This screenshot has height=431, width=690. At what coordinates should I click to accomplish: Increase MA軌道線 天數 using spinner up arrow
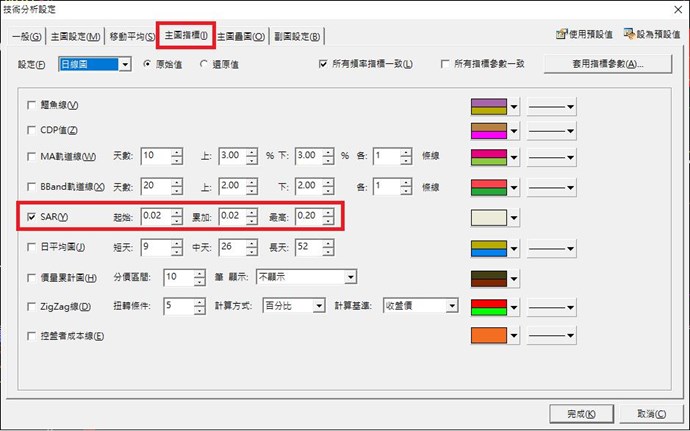(x=177, y=151)
